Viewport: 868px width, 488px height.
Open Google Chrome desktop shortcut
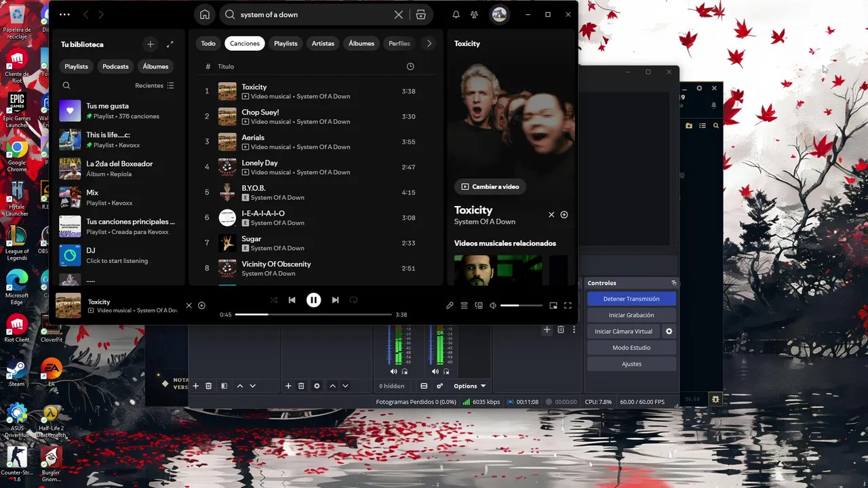click(17, 154)
